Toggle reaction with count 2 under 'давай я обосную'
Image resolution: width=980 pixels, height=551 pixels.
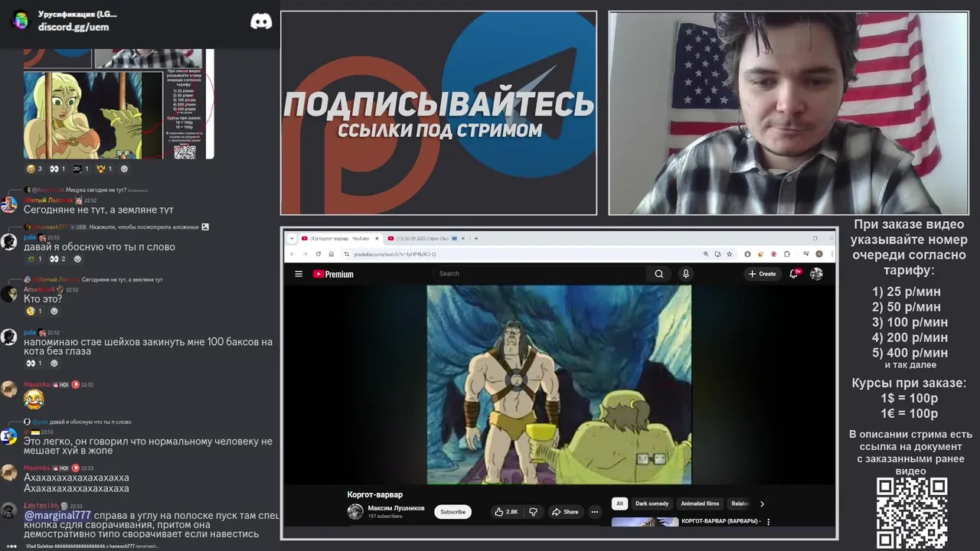coord(57,259)
